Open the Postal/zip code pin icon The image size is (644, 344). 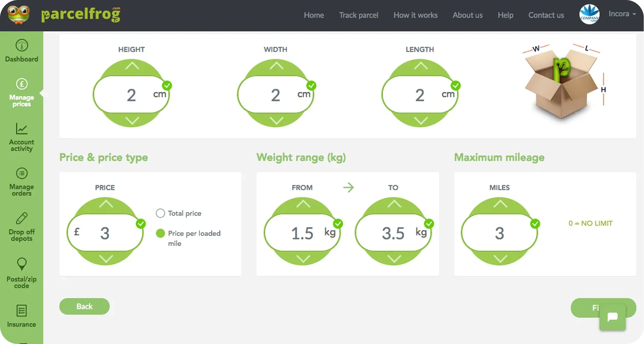22,264
